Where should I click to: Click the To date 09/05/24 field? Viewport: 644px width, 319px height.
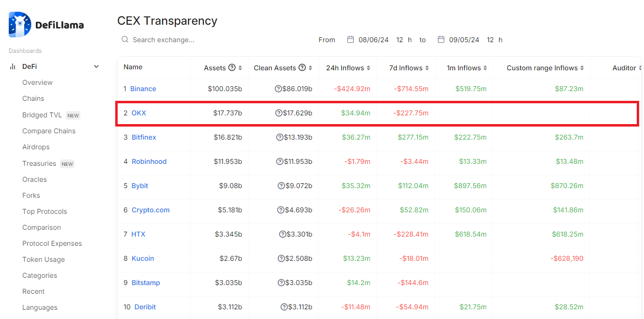(x=464, y=40)
